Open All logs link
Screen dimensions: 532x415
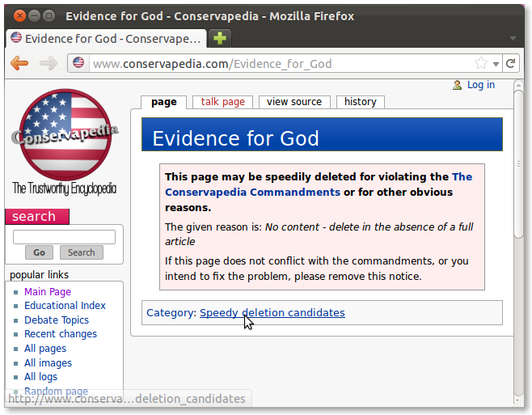(x=40, y=377)
